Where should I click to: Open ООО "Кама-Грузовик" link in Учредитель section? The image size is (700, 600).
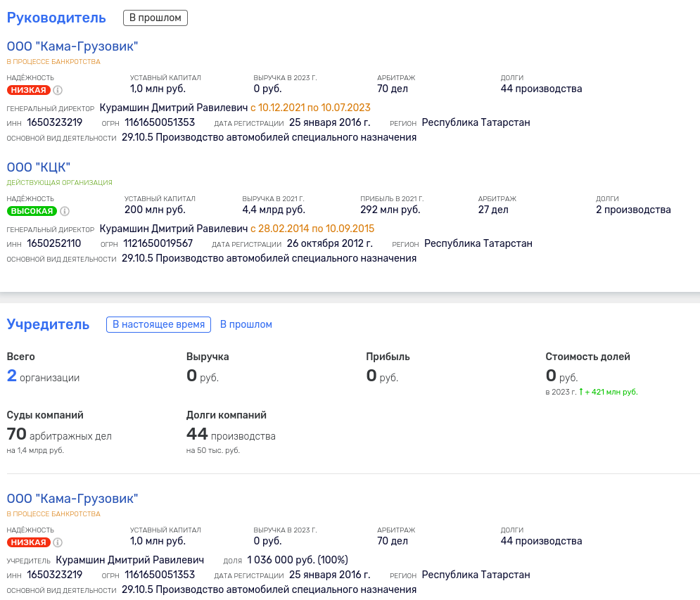tap(72, 499)
